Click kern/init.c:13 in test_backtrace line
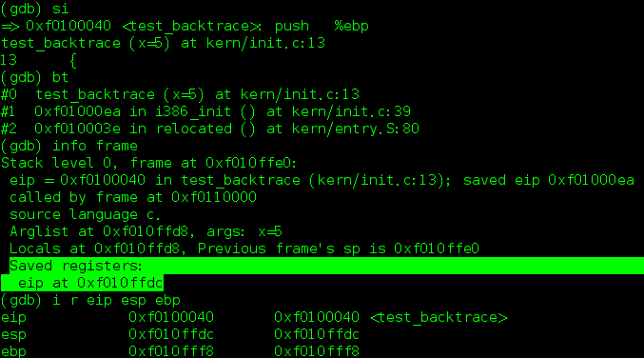Screen dimensions: 644x358 [x=265, y=43]
